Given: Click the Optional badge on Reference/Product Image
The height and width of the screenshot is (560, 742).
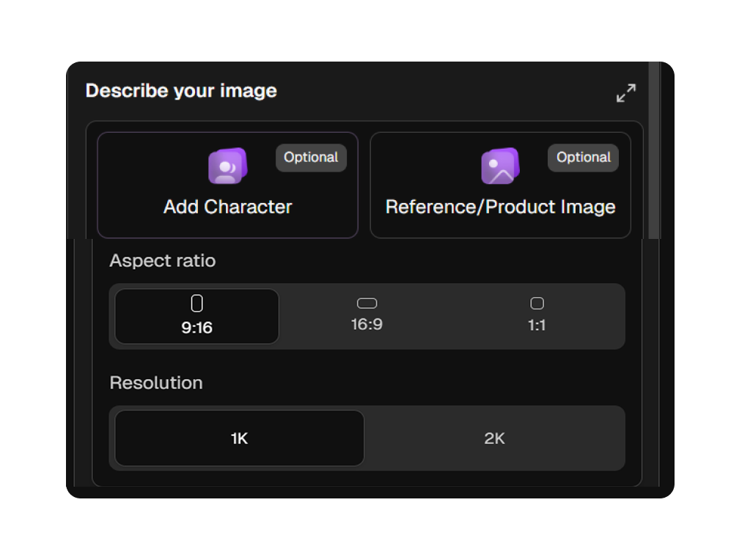Looking at the screenshot, I should coord(584,158).
